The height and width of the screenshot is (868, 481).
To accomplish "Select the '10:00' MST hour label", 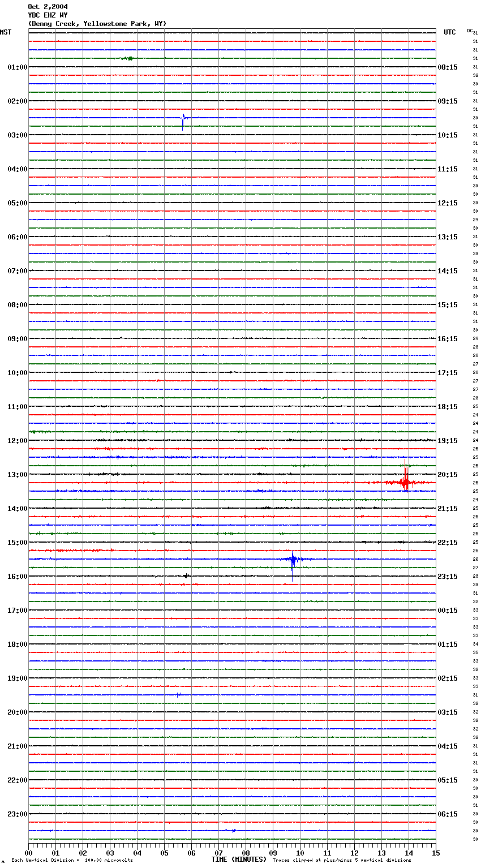I will (17, 373).
